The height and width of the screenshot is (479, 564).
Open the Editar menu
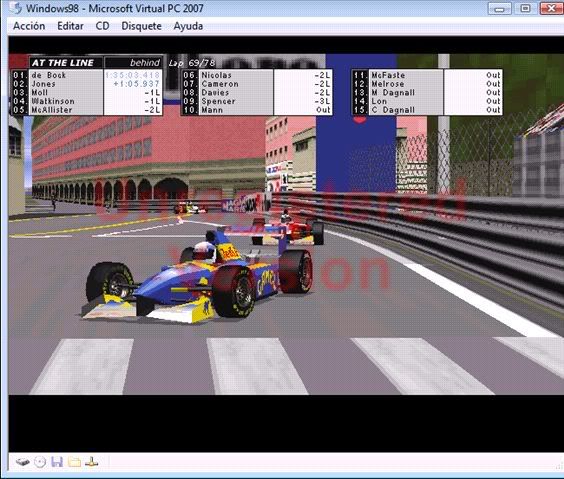[70, 26]
